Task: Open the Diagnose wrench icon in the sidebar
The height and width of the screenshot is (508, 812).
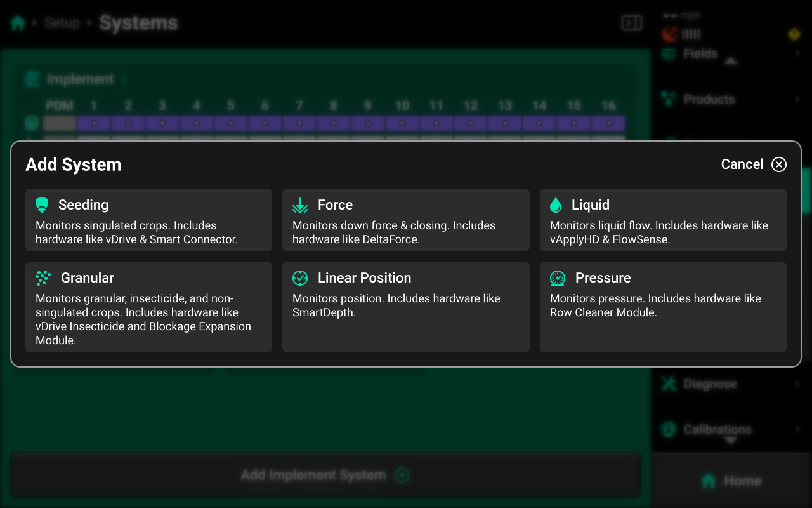Action: click(667, 384)
